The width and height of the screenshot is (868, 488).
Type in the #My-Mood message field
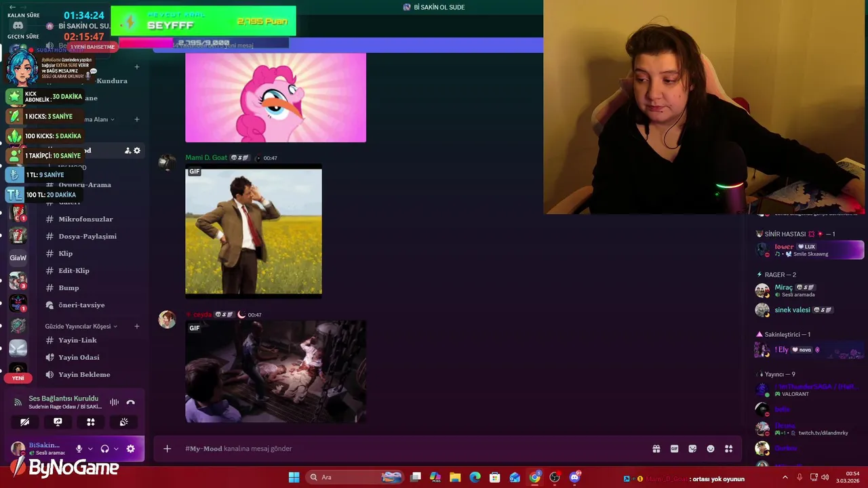(x=407, y=449)
